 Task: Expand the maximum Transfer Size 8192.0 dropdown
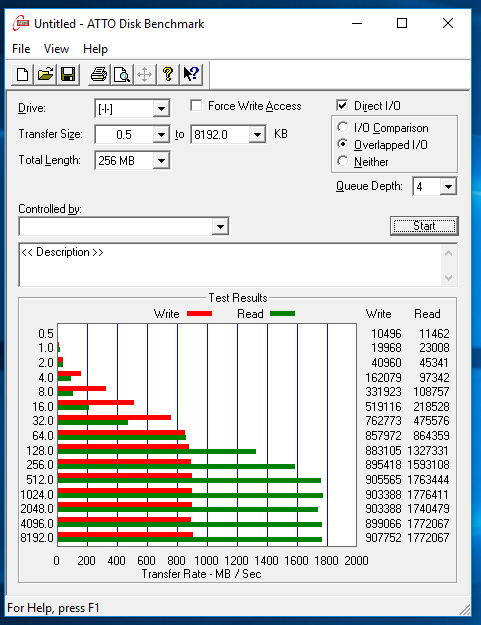point(257,135)
